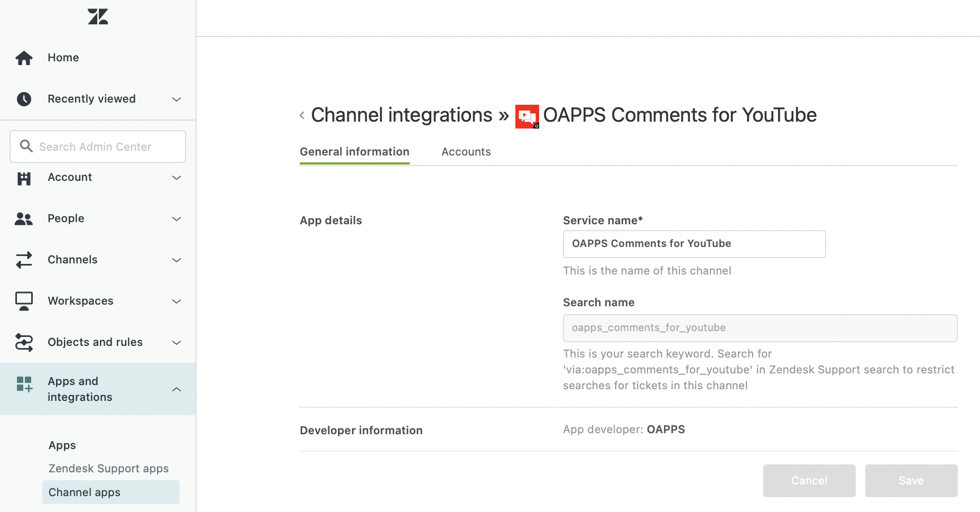Expand the Objects and rules chevron
Screen dimensions: 980x512
(177, 343)
